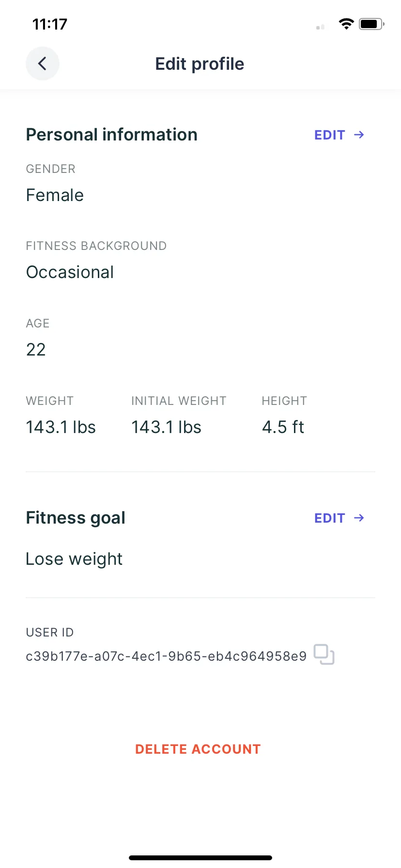Viewport: 401px width, 868px height.
Task: Tap the Occasional fitness background value
Action: [70, 272]
